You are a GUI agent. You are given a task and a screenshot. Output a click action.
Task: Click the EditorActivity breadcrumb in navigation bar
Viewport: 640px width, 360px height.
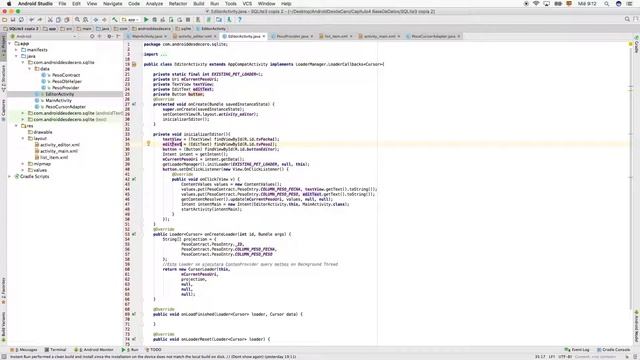click(211, 29)
